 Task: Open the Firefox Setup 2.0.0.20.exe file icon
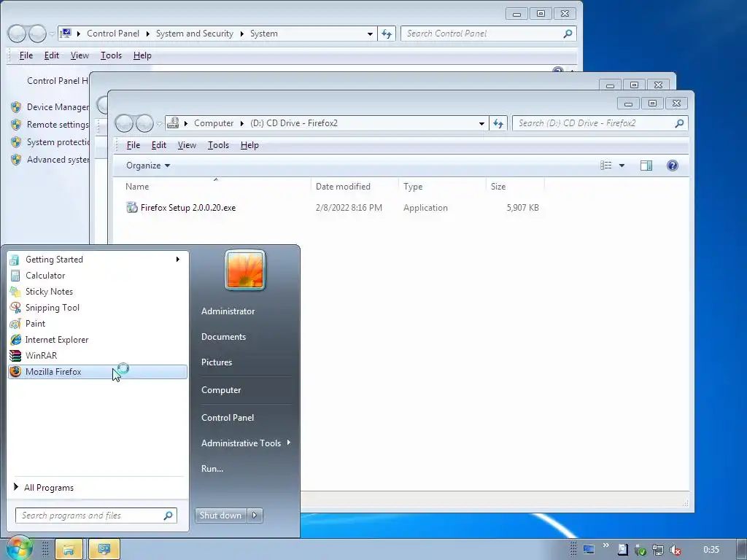click(x=131, y=208)
